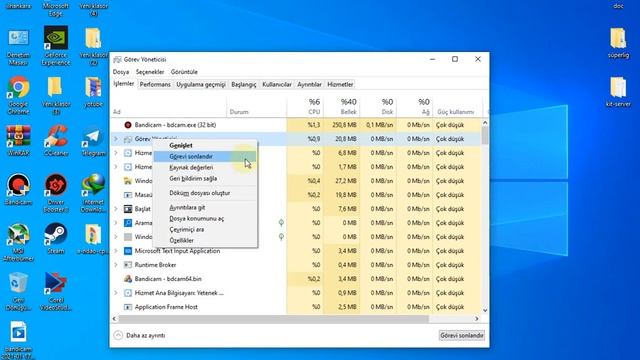The height and width of the screenshot is (360, 640).
Task: Click the vertical scrollbar up arrow
Action: point(485,122)
